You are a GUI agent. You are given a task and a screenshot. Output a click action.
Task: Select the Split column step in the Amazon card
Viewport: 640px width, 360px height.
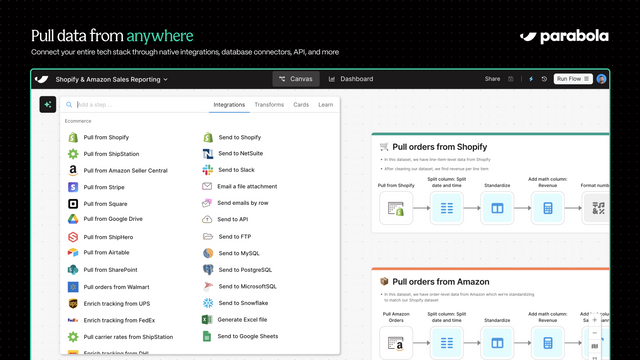(x=447, y=343)
